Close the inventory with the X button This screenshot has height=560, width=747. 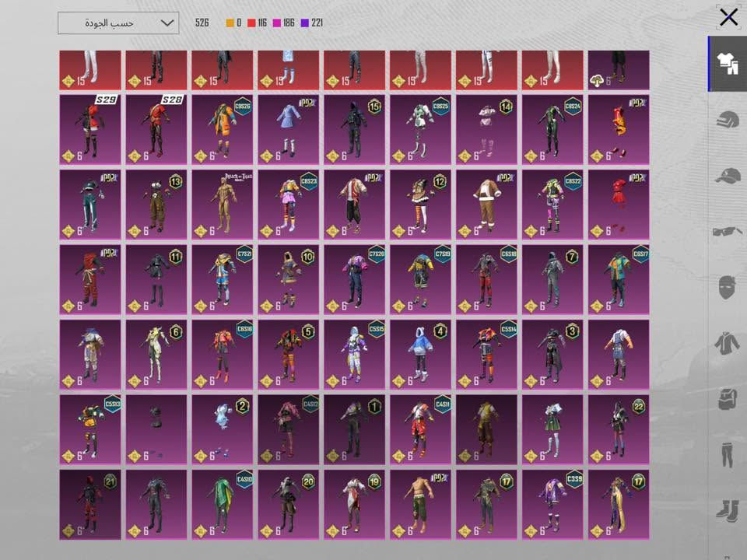(728, 17)
